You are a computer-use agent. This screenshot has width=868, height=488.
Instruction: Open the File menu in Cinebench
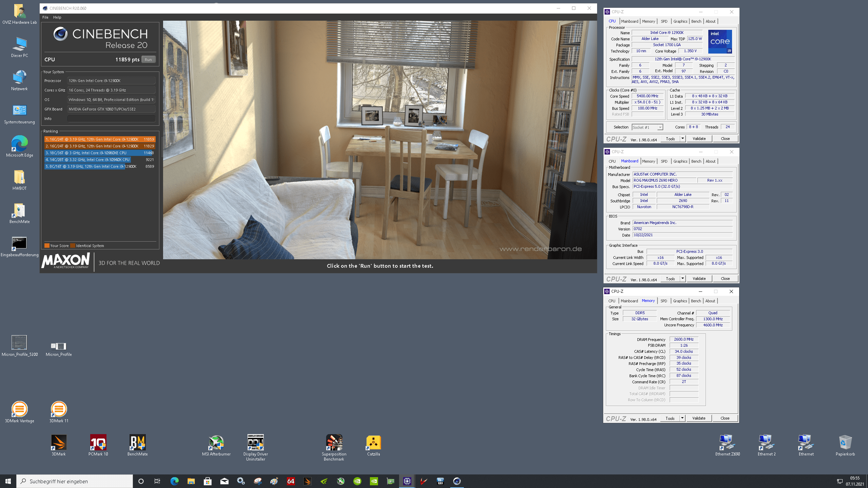click(45, 17)
